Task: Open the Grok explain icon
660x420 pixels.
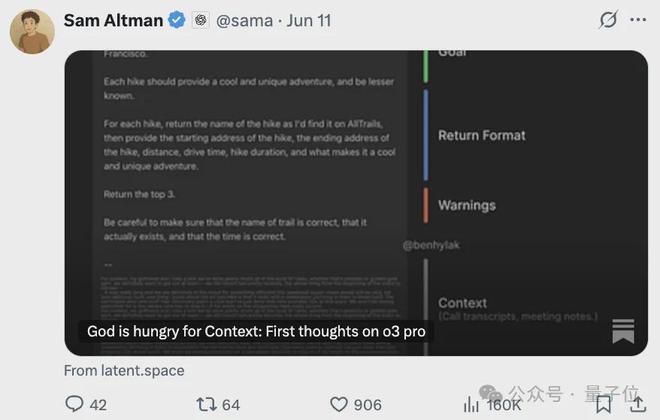Action: click(x=607, y=20)
